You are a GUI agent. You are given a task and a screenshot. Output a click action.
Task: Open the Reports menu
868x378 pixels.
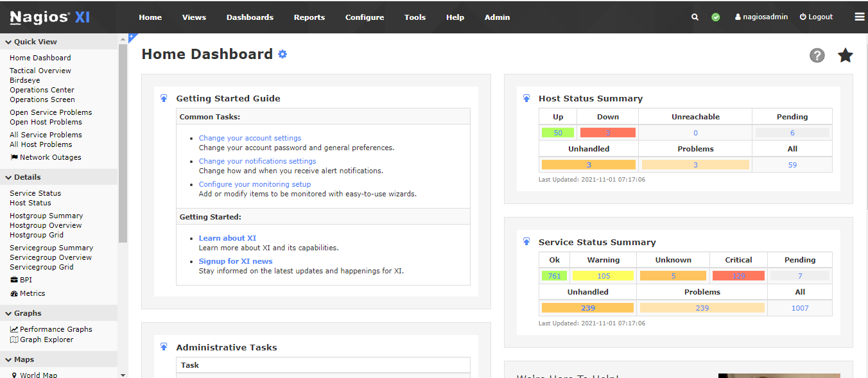coord(309,17)
